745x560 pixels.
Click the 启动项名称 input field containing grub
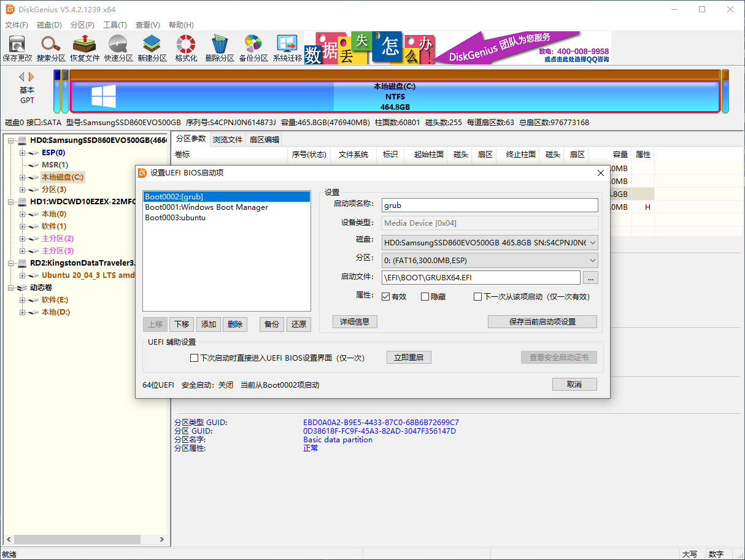click(490, 205)
